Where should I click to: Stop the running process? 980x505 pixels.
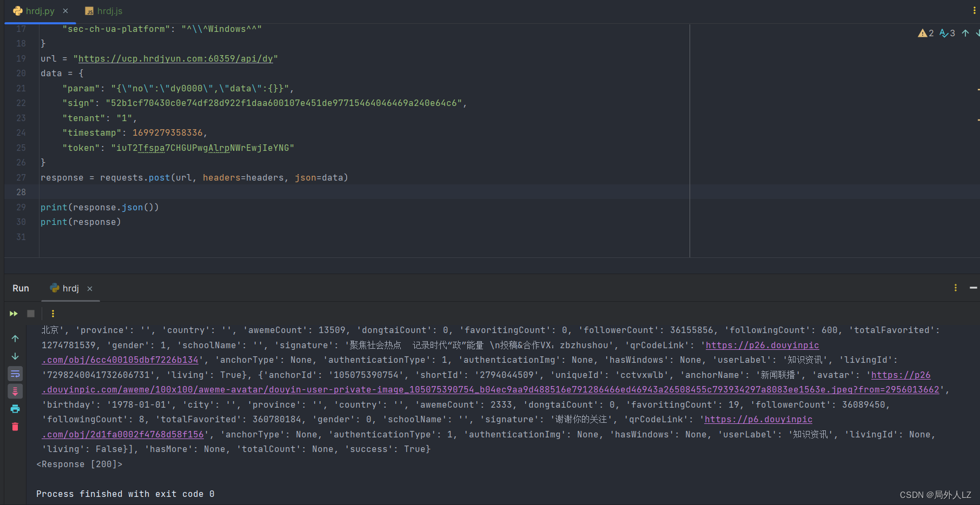31,314
